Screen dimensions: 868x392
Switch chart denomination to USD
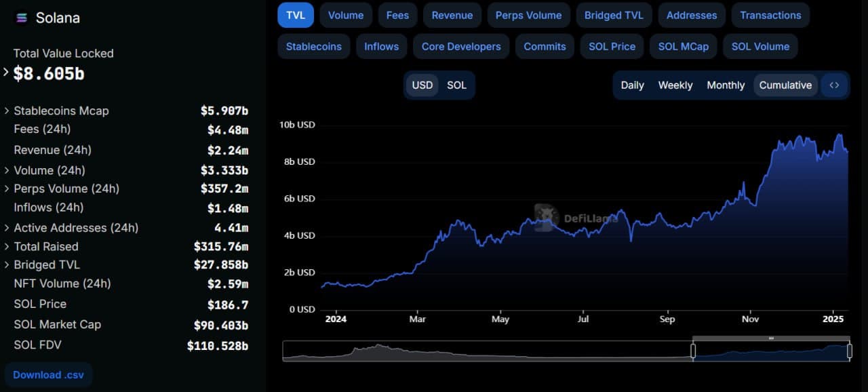(422, 85)
